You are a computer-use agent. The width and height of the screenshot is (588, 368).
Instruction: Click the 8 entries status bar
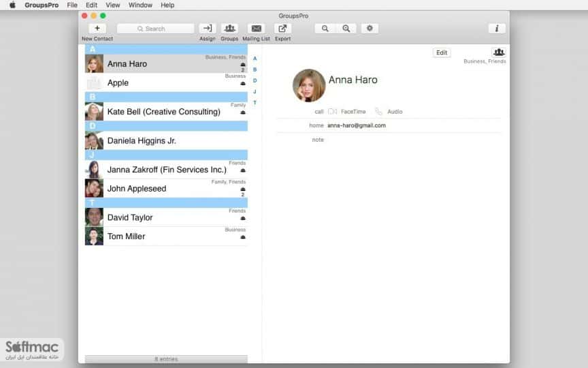[166, 359]
